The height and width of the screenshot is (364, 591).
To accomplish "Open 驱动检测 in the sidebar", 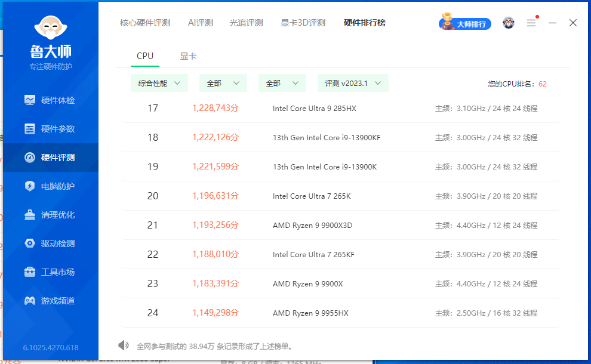I will [51, 243].
